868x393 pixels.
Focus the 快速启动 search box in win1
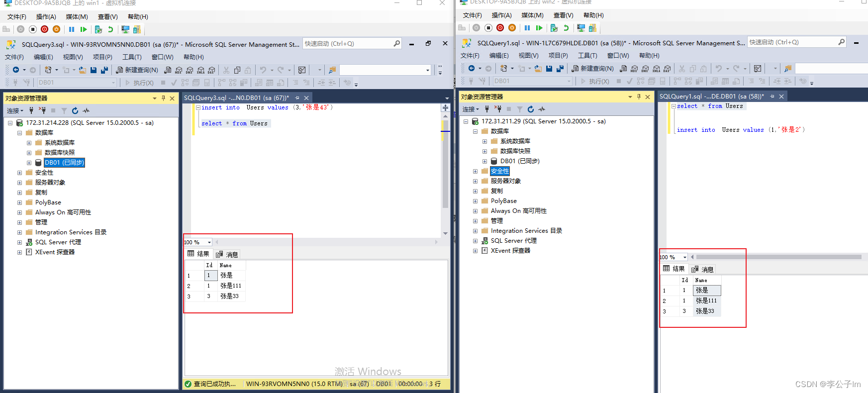tap(348, 44)
